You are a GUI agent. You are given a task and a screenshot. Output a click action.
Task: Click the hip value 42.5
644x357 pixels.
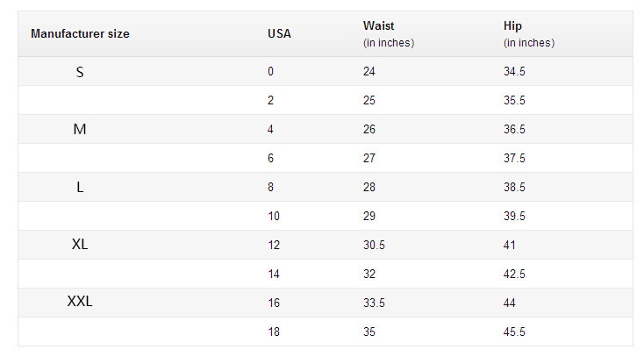514,275
